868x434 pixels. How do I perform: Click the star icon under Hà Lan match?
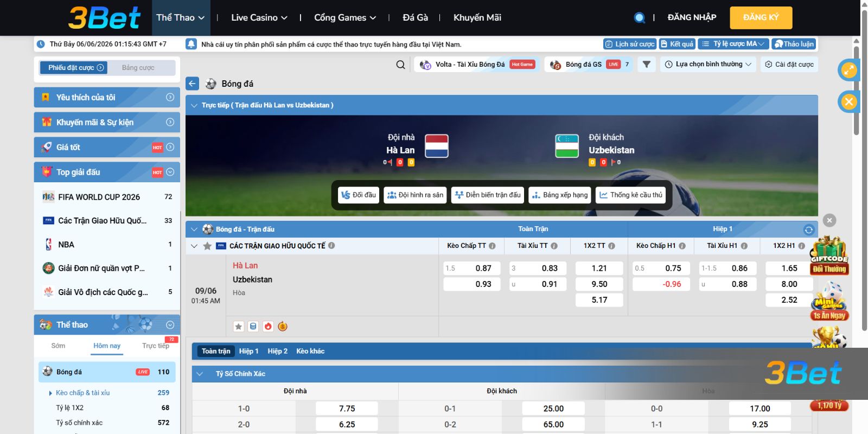point(238,326)
